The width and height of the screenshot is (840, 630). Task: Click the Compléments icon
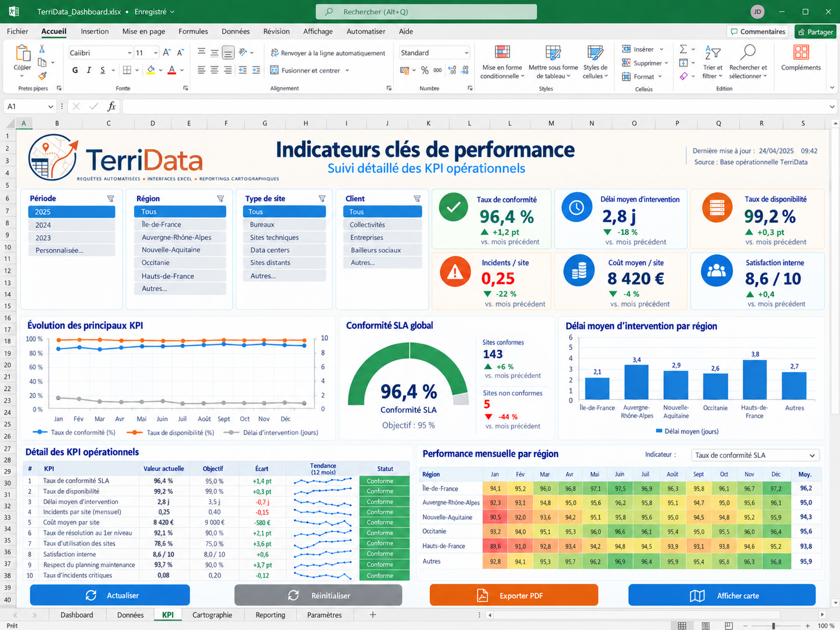[x=801, y=53]
